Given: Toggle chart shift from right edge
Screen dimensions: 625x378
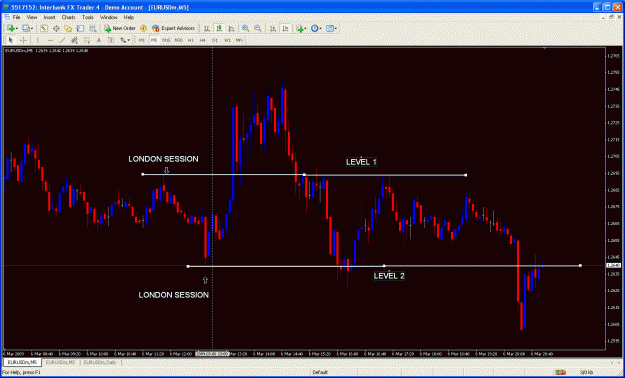Looking at the screenshot, I should 285,28.
